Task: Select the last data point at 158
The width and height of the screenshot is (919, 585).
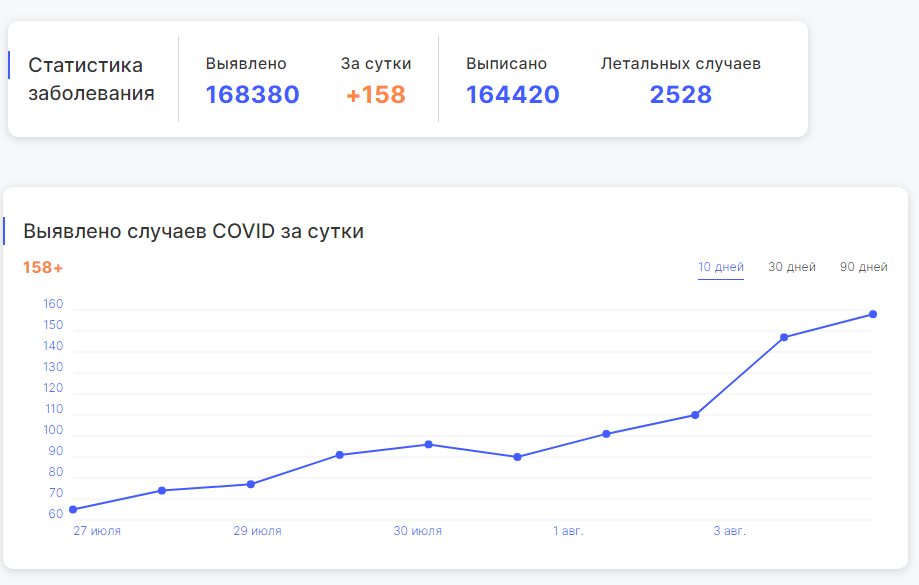Action: point(873,314)
